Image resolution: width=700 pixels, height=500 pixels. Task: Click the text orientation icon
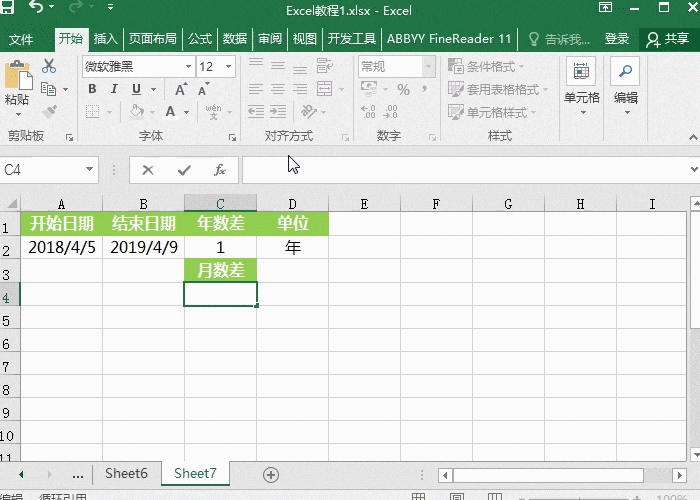[309, 111]
